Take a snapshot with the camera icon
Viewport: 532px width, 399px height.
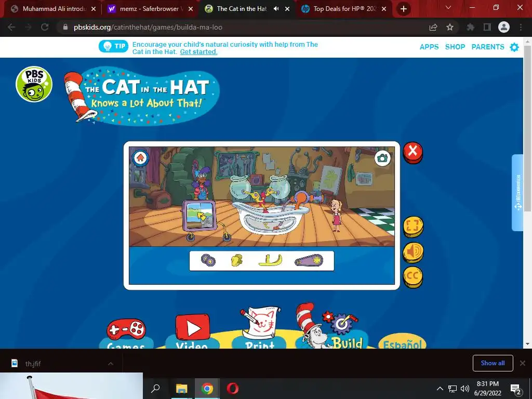coord(382,158)
